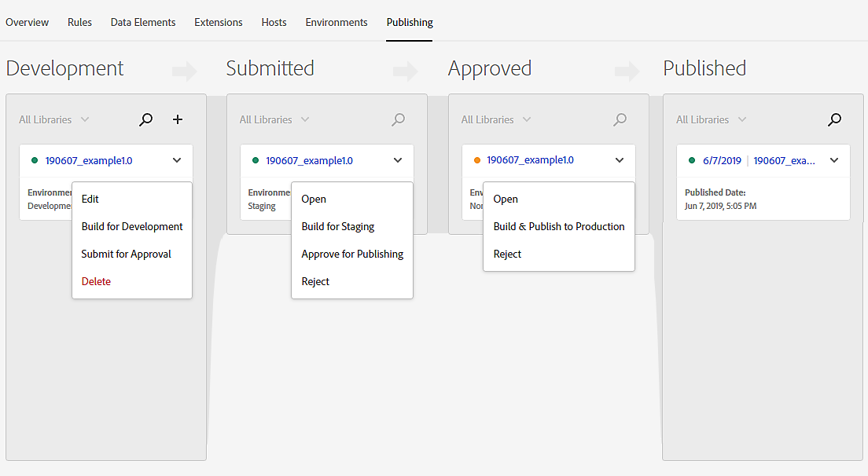Select Submit for Approval menu option
This screenshot has height=476, width=868.
point(126,254)
